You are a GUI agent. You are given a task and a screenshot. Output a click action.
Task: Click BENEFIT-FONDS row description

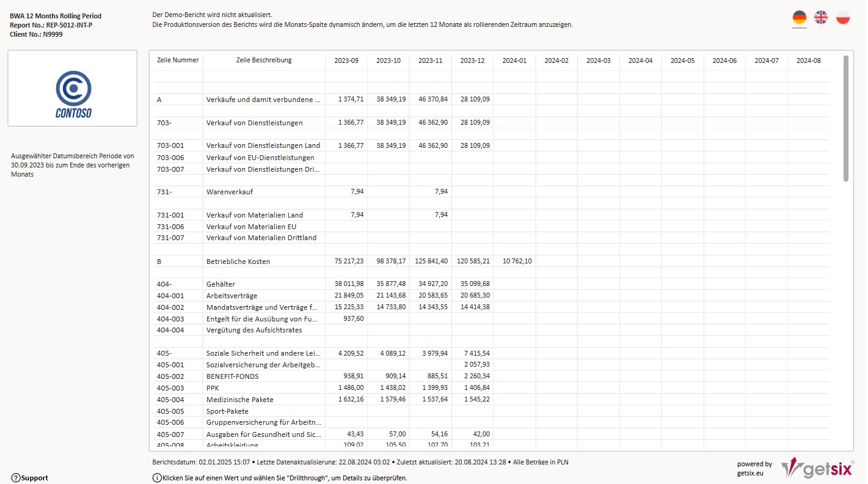[x=232, y=376]
